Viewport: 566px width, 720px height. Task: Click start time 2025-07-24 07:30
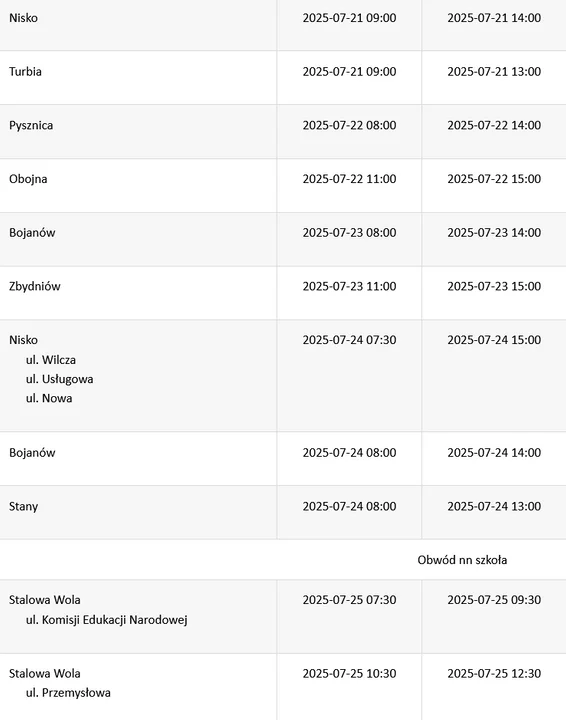coord(349,340)
